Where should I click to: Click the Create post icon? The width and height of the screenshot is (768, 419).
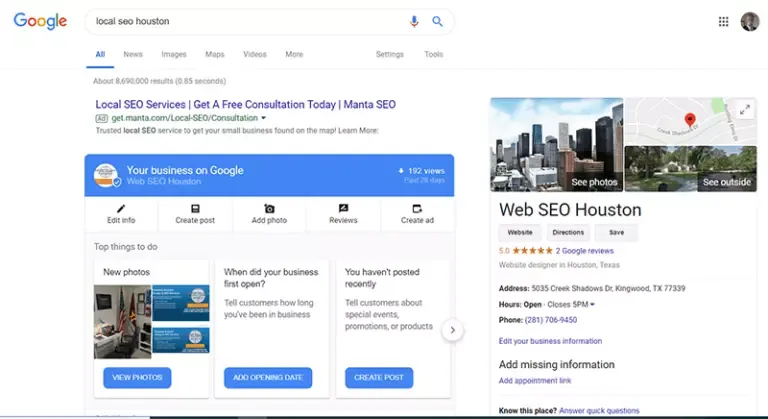[x=195, y=209]
